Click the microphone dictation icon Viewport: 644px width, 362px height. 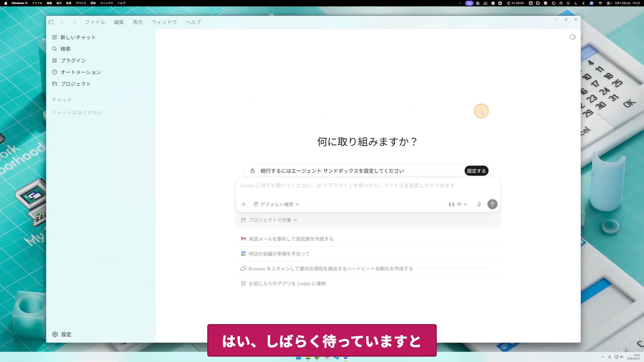click(479, 204)
